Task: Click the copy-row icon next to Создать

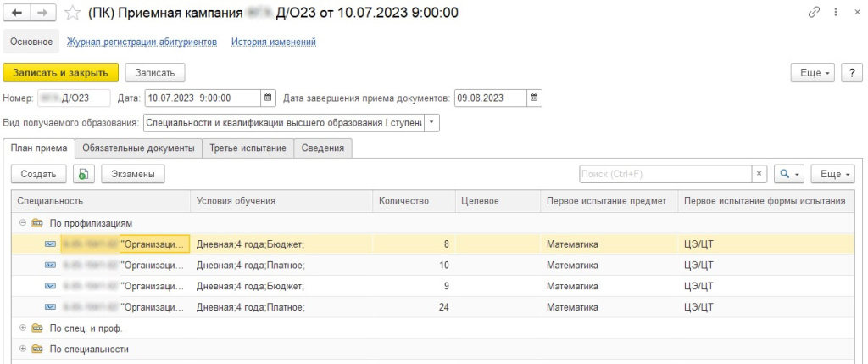Action: click(83, 174)
